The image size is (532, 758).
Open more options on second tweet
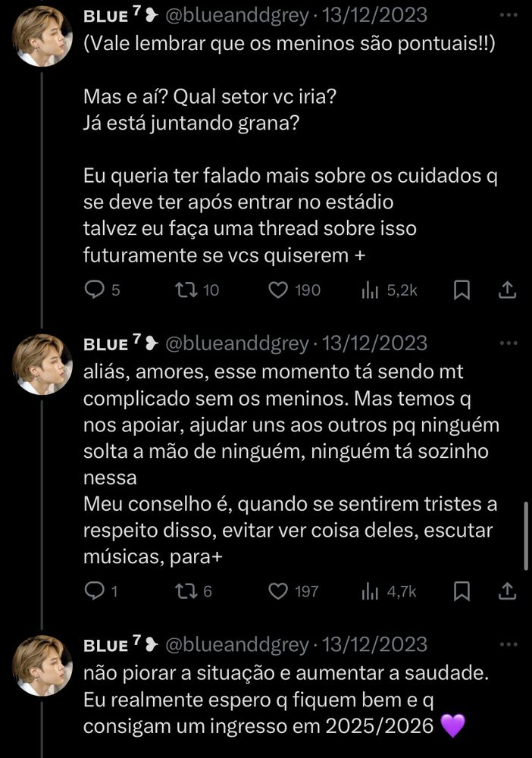click(x=509, y=343)
